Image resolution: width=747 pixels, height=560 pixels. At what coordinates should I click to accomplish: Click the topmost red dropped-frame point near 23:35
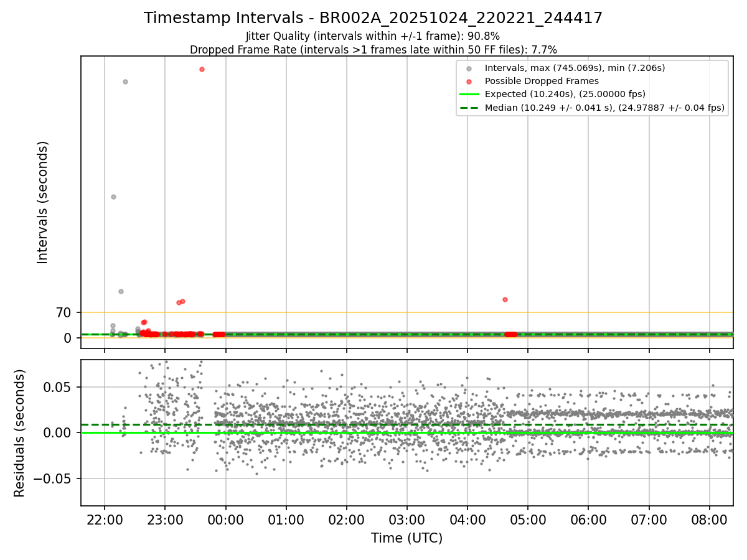(x=202, y=69)
